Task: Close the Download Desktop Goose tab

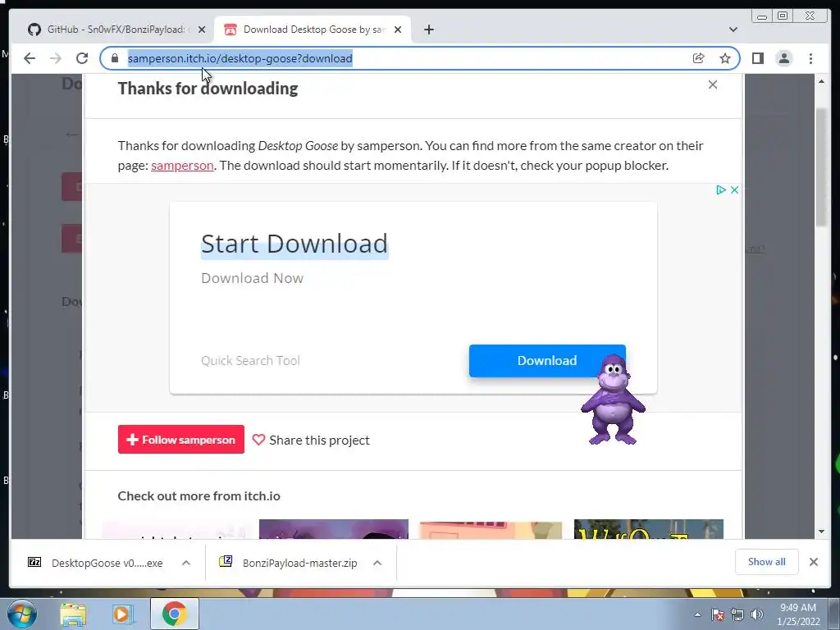Action: (x=398, y=30)
